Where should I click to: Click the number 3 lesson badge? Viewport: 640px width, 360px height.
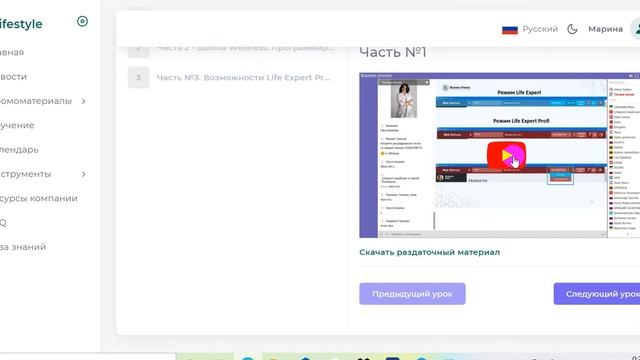point(139,78)
